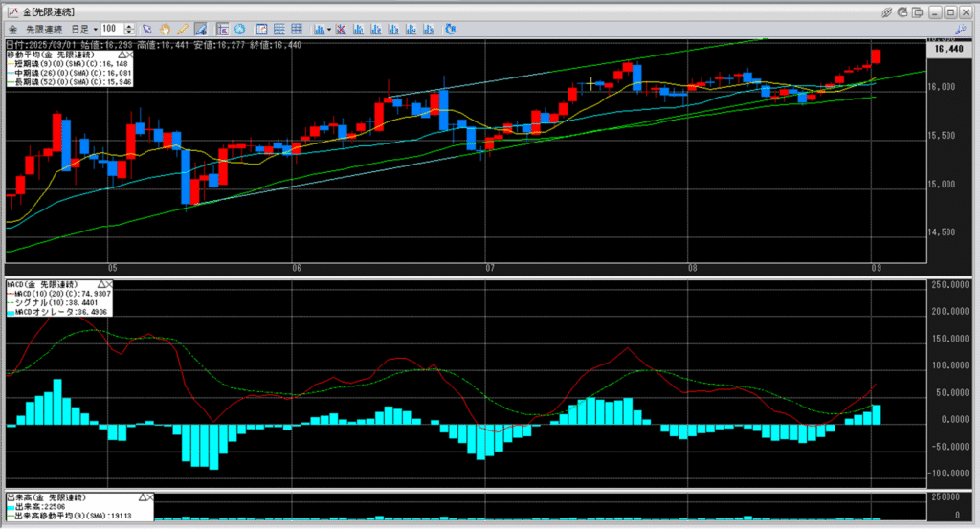Select the pencil trend line drawing tool
Screen dimensions: 980x529
[x=182, y=29]
